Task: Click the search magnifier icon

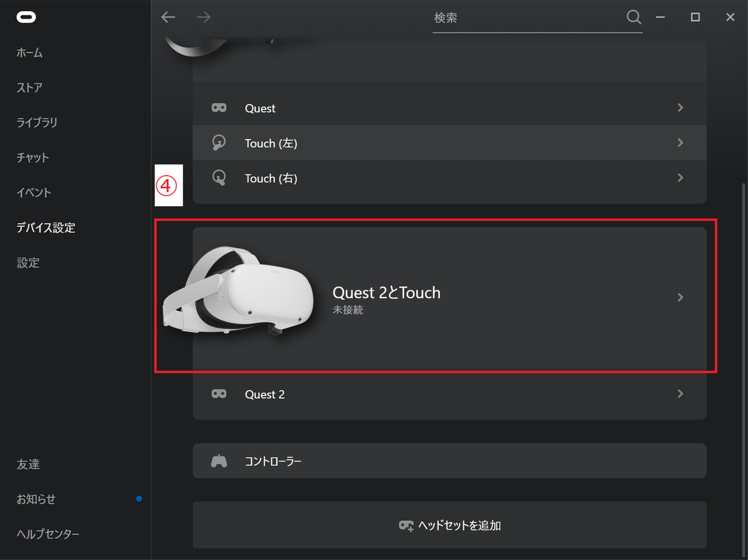Action: tap(634, 17)
